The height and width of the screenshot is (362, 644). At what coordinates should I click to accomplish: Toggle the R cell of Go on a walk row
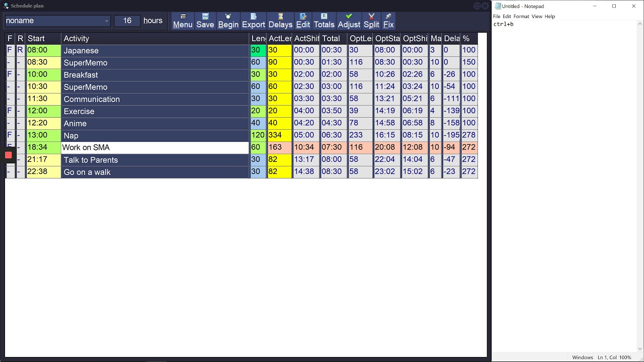(x=20, y=172)
